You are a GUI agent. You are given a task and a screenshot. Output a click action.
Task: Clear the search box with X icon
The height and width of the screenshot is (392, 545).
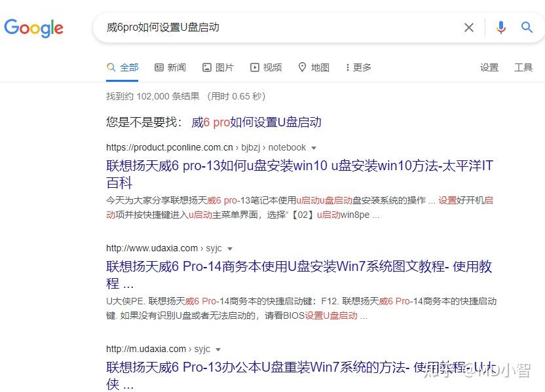point(469,27)
